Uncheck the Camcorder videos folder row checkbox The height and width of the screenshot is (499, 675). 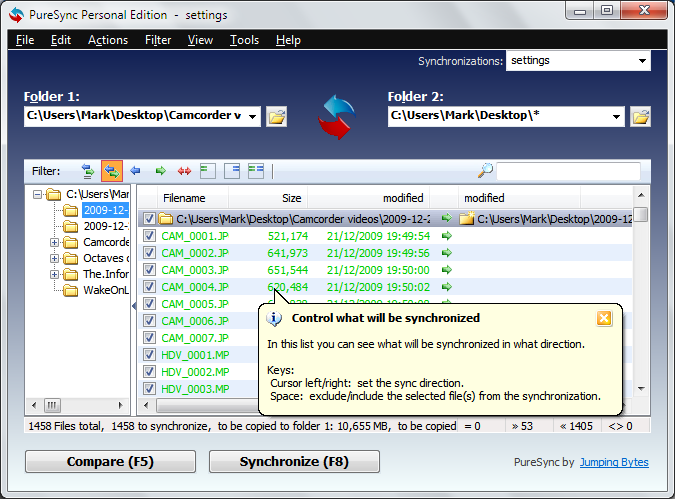pyautogui.click(x=149, y=219)
